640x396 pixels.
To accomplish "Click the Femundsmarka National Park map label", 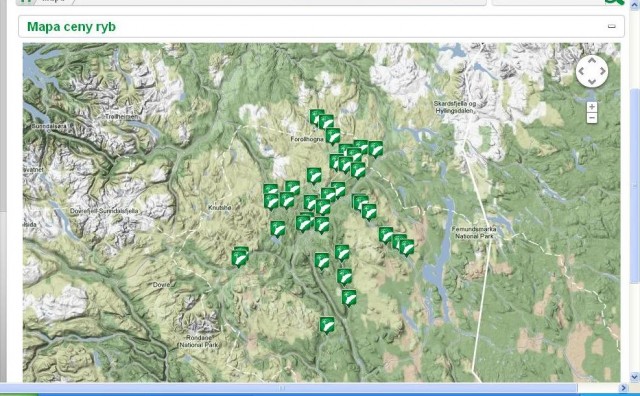I will pos(474,232).
